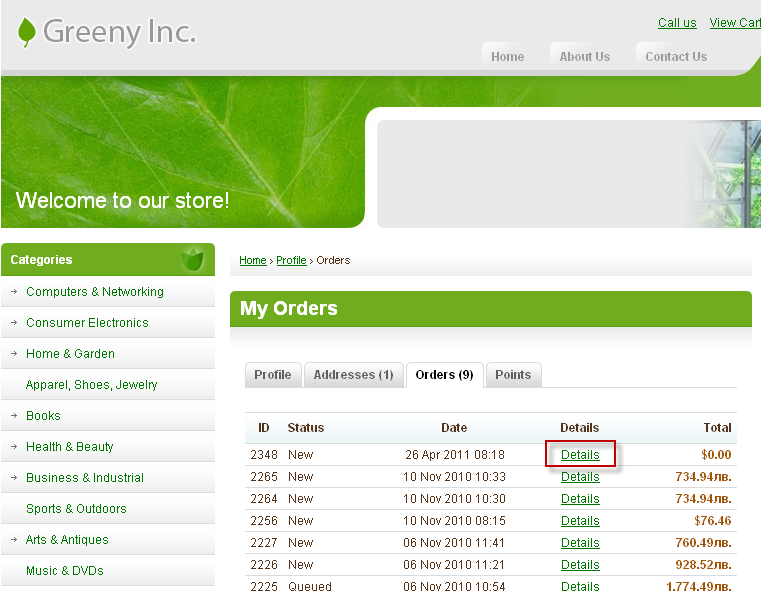Open Details for order 2265
This screenshot has height=591, width=761.
click(580, 477)
